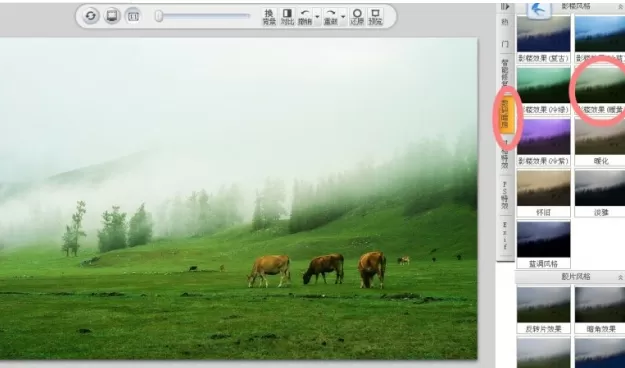Image resolution: width=625 pixels, height=368 pixels.
Task: Click the 胶片风格 section header text
Action: (576, 277)
